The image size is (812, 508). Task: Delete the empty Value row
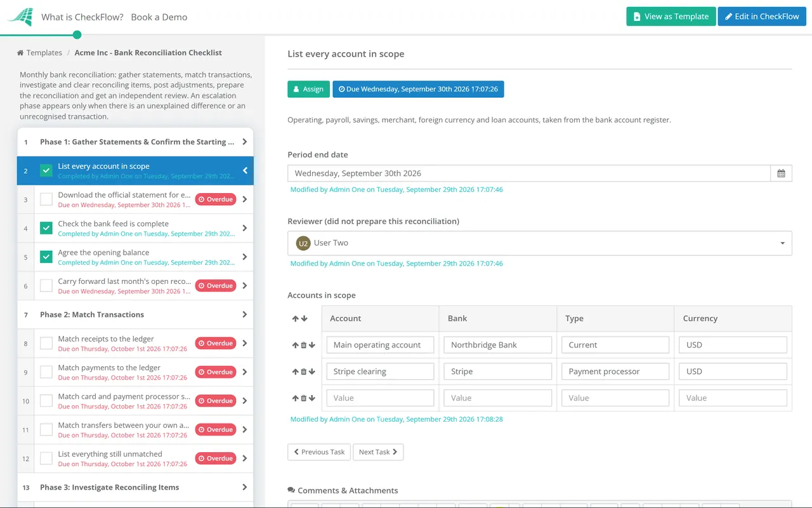coord(304,399)
